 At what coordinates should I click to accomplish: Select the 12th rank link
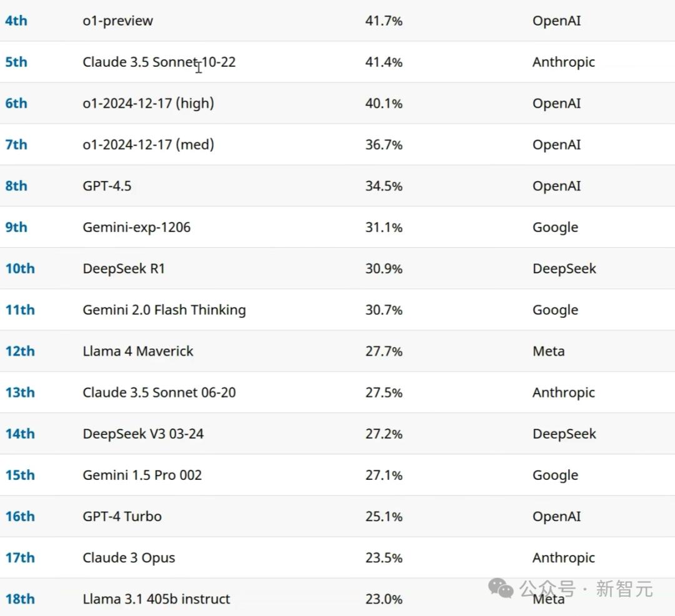point(20,351)
